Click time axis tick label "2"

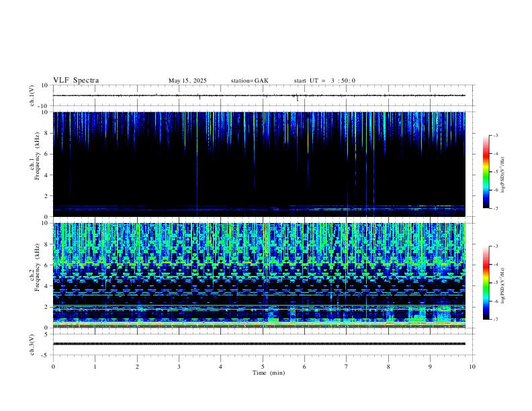[137, 367]
